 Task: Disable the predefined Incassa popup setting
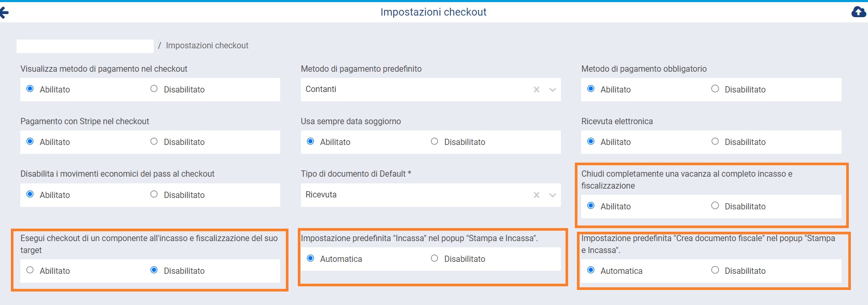434,258
